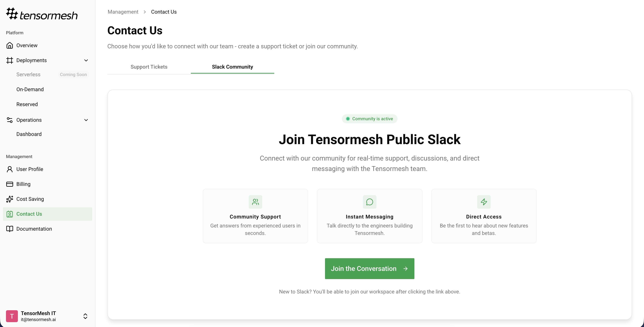Viewport: 644px width, 327px height.
Task: Click the Community Support users icon
Action: point(255,202)
